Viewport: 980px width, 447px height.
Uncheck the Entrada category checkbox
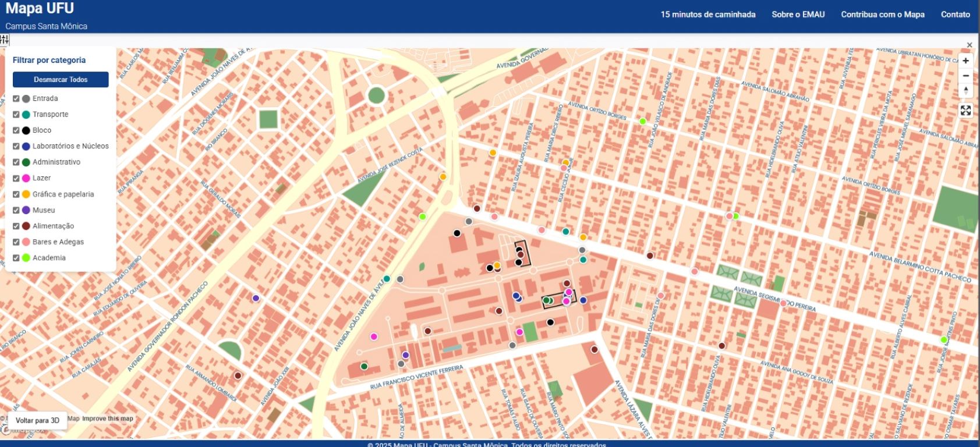pyautogui.click(x=16, y=99)
